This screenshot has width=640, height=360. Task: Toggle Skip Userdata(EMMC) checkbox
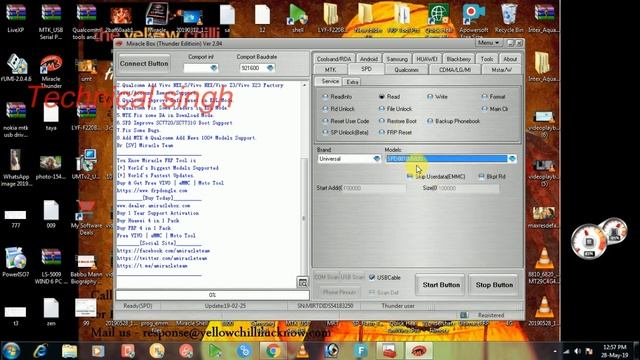436,176
